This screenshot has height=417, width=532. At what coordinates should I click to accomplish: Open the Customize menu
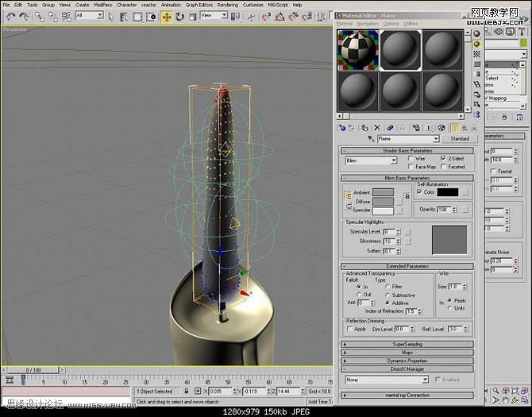click(253, 5)
